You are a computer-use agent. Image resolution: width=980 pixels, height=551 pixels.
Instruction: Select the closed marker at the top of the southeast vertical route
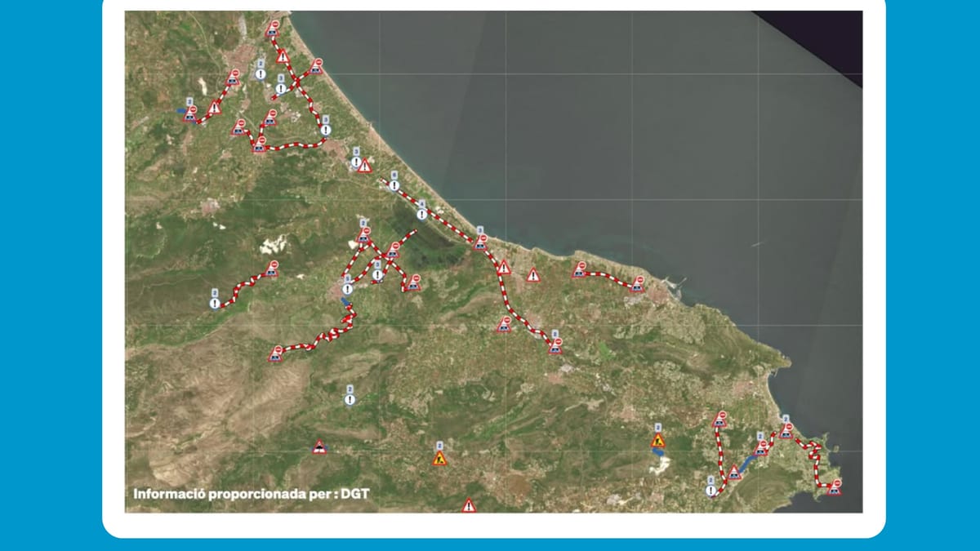pyautogui.click(x=719, y=418)
